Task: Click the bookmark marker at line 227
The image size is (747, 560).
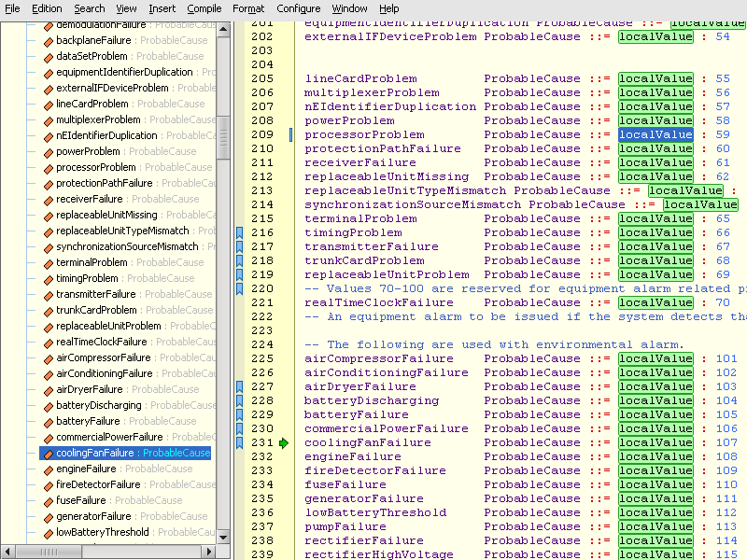Action: [x=240, y=386]
